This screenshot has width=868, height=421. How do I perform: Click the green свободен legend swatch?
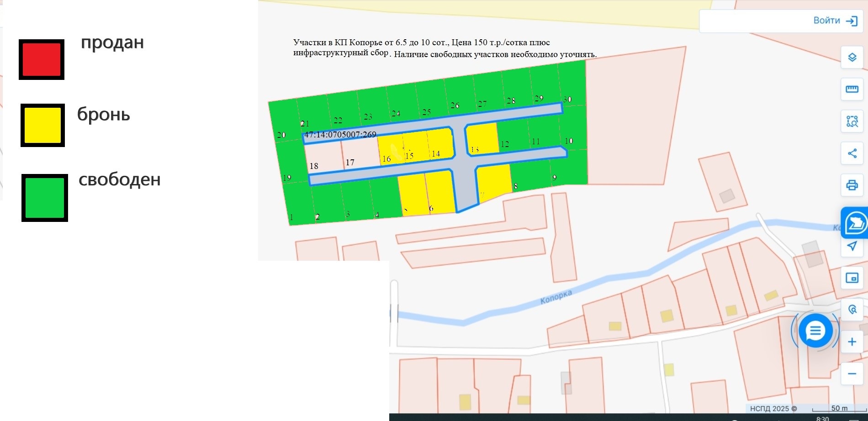(45, 198)
